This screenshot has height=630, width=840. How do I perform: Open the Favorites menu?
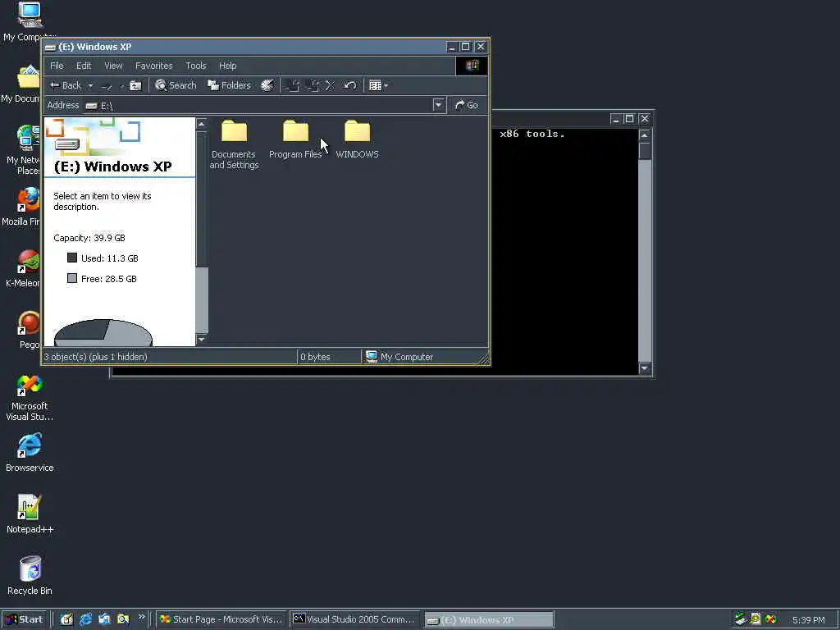pos(153,66)
